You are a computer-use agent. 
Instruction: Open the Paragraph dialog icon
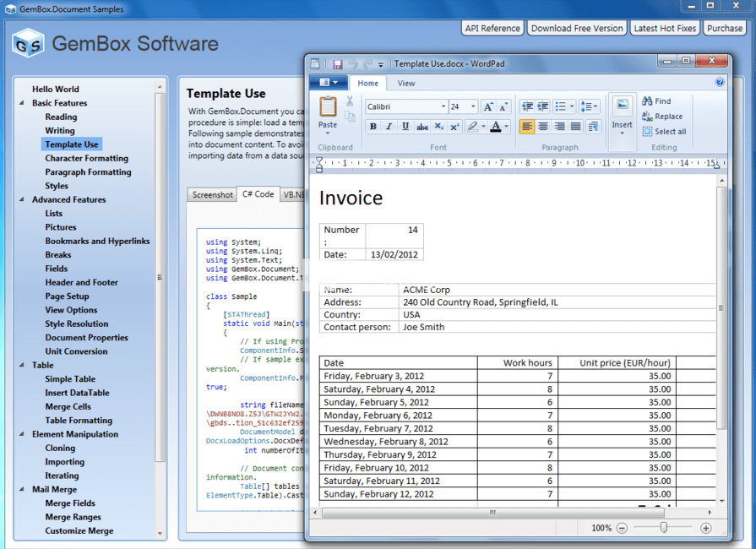(x=593, y=127)
